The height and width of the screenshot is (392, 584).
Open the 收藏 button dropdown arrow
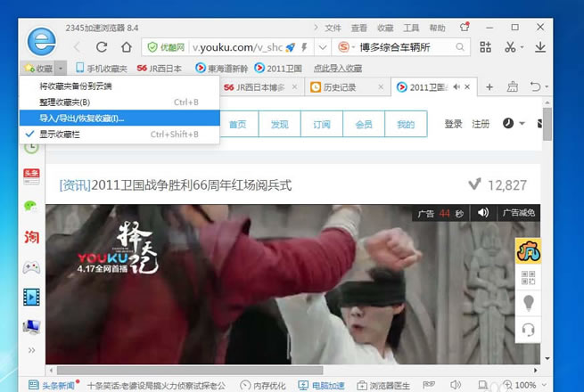61,69
